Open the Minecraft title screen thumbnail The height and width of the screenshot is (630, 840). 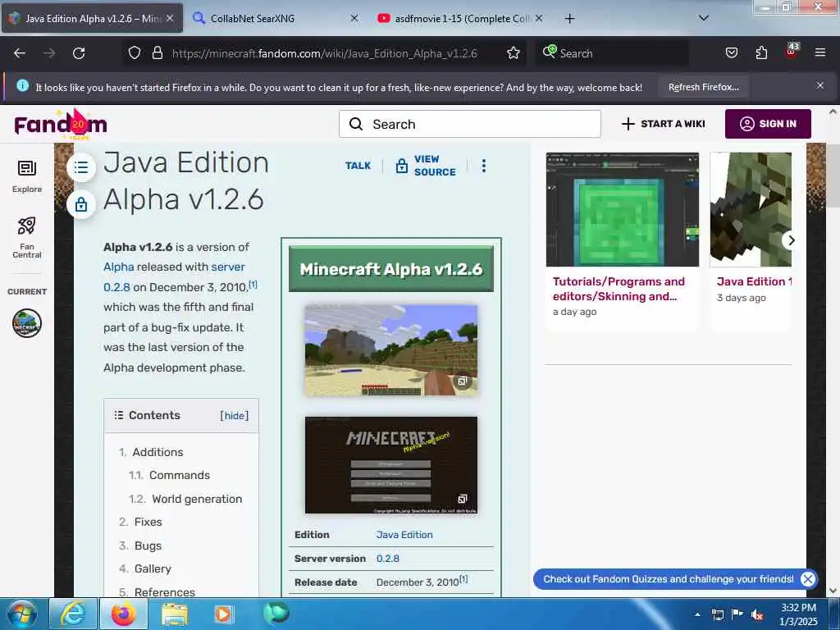pos(391,465)
